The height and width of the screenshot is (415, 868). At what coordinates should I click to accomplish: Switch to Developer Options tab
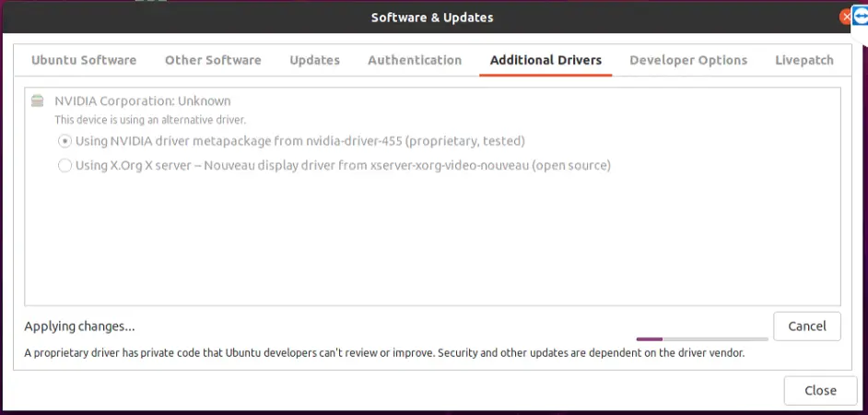pos(688,60)
